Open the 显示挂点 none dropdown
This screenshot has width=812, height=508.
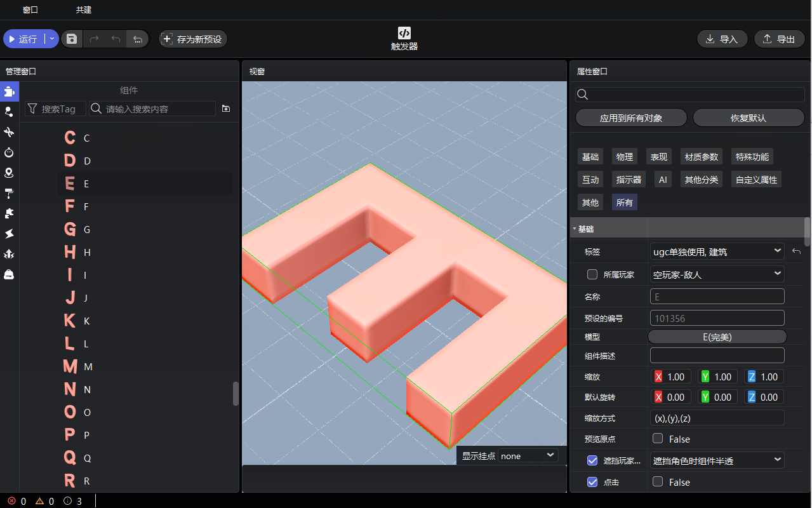(528, 456)
